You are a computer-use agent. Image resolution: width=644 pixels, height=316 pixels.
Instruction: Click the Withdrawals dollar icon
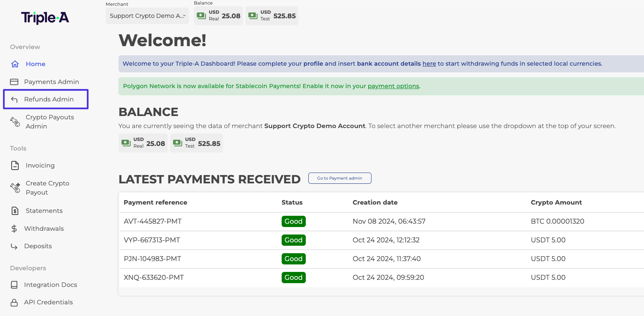(14, 229)
